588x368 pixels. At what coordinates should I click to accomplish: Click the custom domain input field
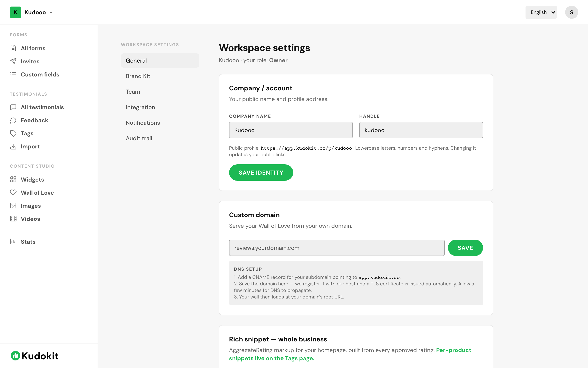click(336, 248)
